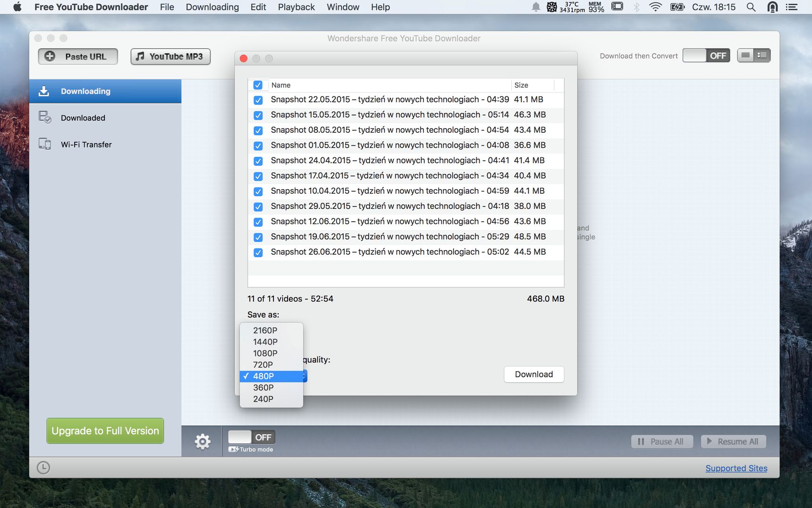Viewport: 812px width, 508px height.
Task: Choose 1080P quality option
Action: (x=271, y=353)
